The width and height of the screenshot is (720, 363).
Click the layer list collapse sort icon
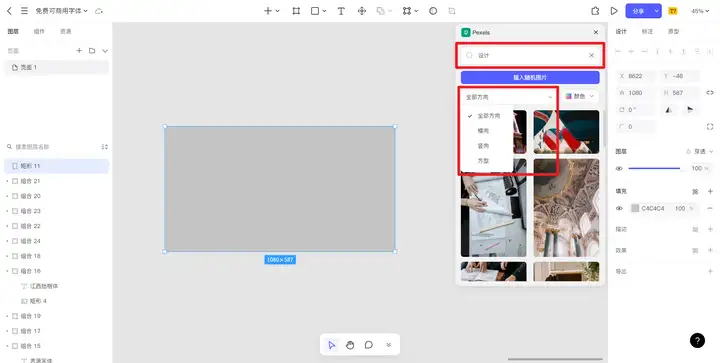click(105, 147)
